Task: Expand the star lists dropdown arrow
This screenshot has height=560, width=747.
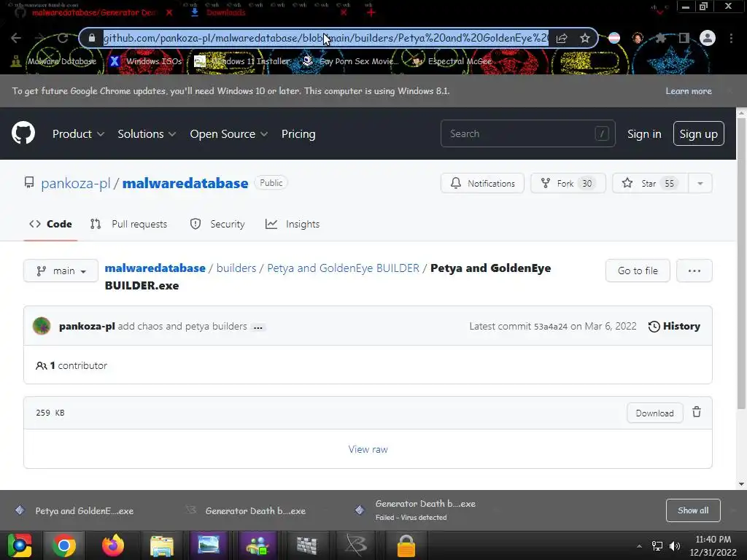Action: (x=700, y=183)
